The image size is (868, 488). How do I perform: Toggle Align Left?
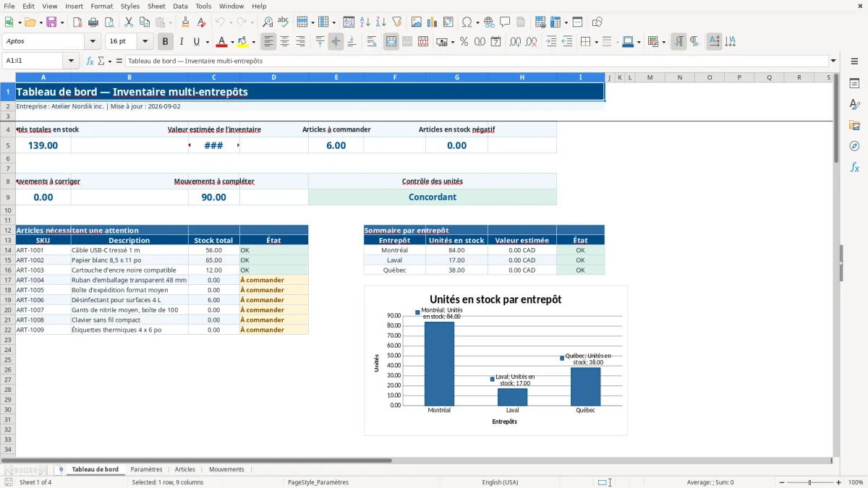click(269, 42)
